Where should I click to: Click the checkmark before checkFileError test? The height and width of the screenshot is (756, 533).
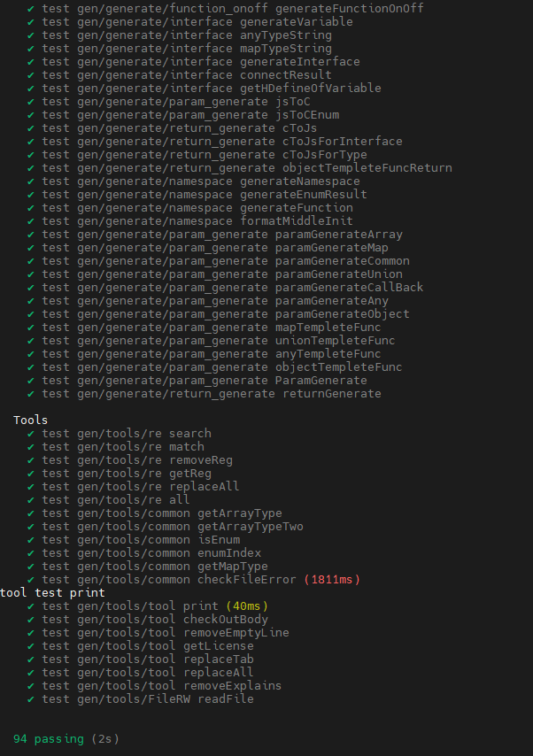point(30,580)
